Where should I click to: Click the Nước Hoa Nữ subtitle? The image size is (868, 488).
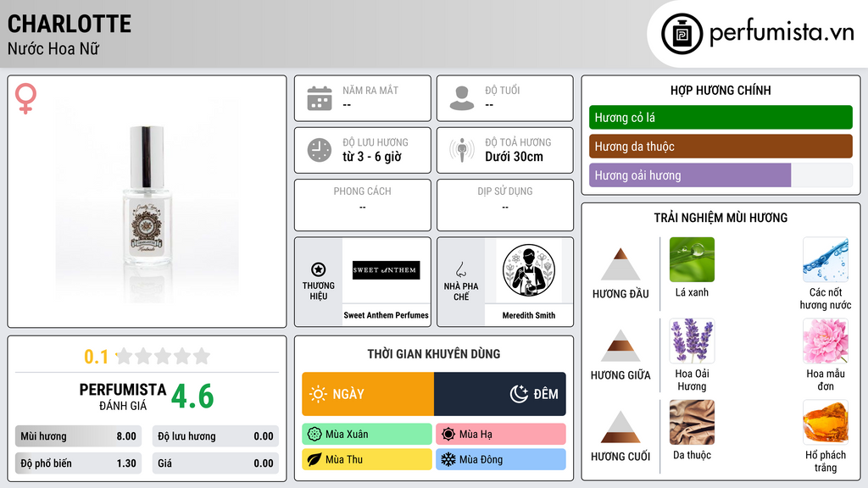53,48
